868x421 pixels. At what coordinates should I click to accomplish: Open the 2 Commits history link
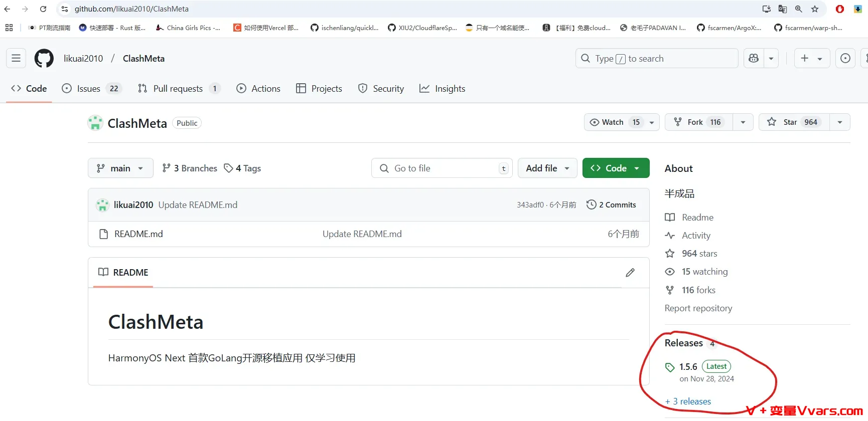pyautogui.click(x=611, y=205)
